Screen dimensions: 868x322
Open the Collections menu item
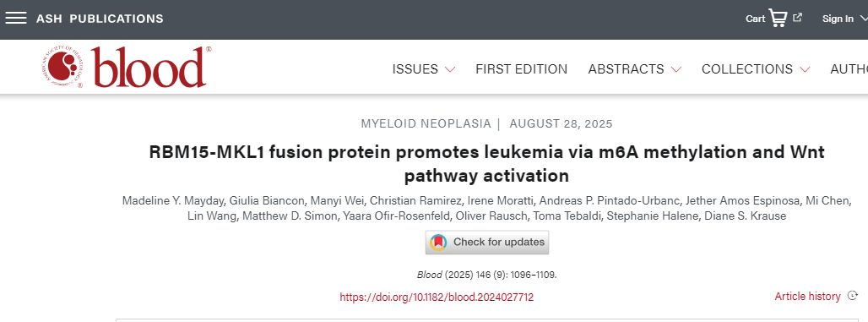747,69
